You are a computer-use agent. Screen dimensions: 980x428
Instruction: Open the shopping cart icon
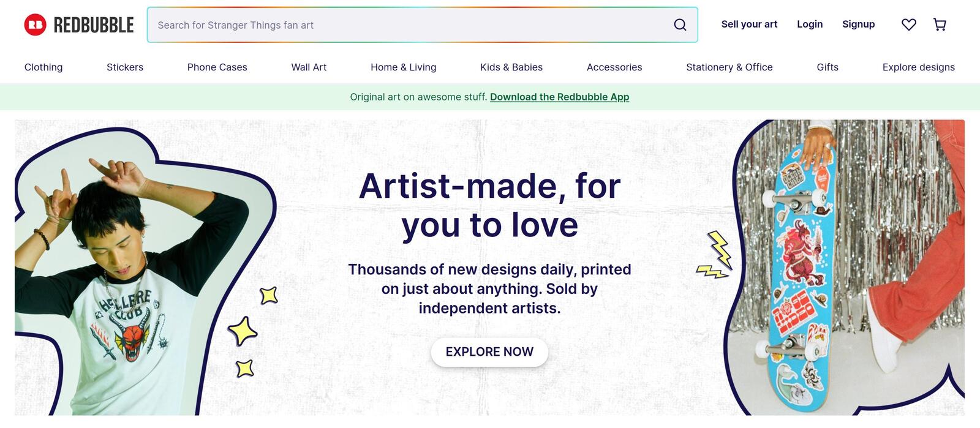pyautogui.click(x=940, y=24)
